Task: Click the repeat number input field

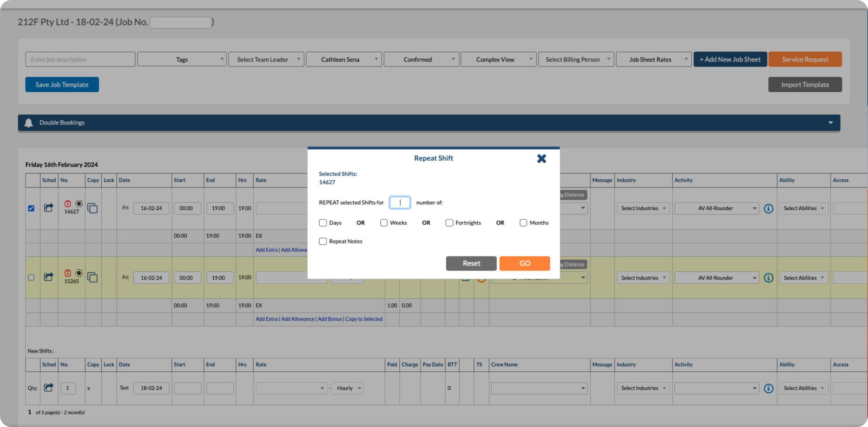Action: pos(400,203)
